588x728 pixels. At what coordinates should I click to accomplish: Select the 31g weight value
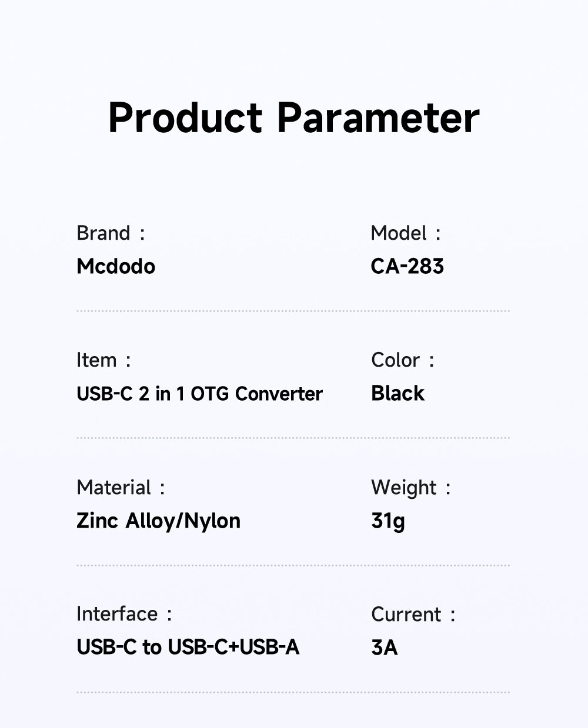[x=388, y=521]
